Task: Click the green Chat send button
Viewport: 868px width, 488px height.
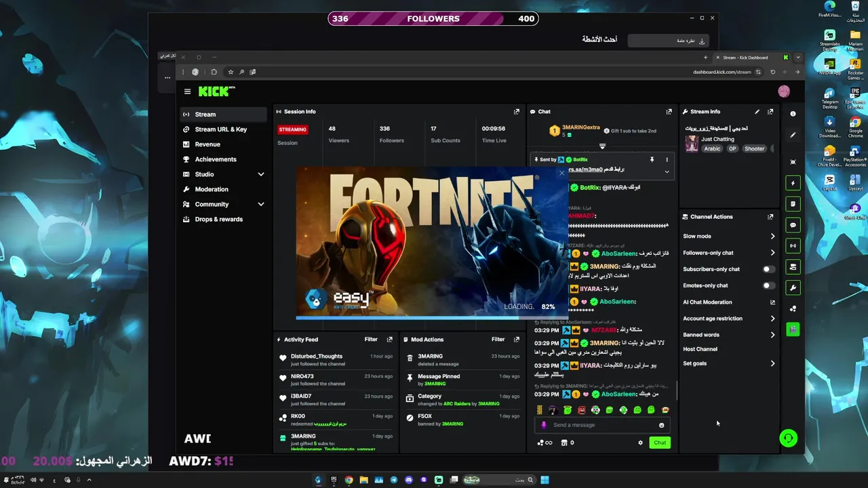Action: tap(660, 443)
